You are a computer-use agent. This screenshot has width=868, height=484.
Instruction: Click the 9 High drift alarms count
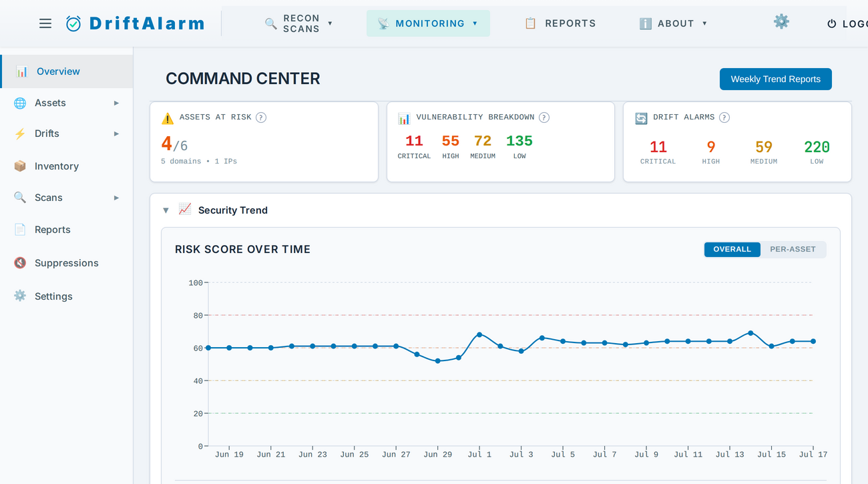coord(711,147)
